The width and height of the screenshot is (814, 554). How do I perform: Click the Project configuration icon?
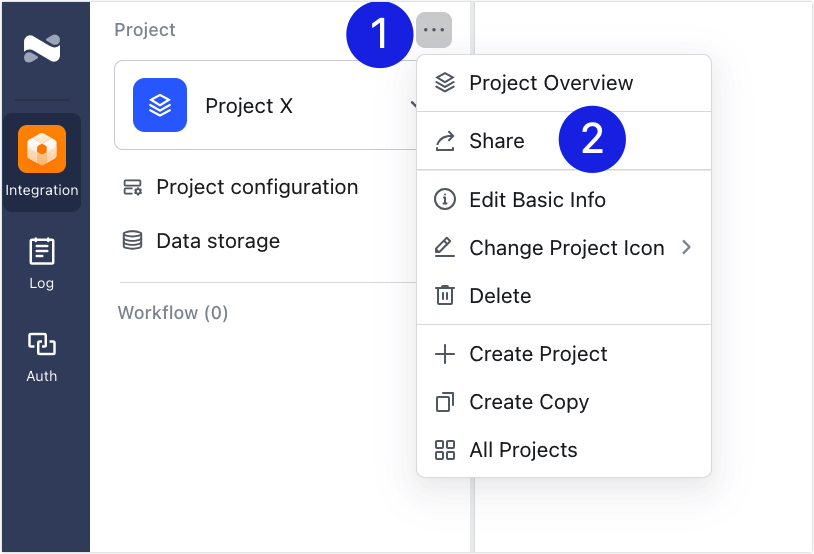[x=132, y=187]
